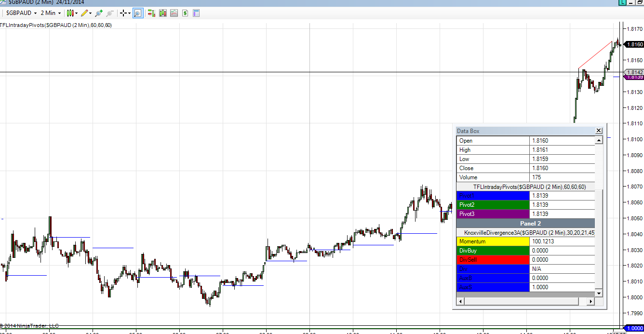Open the Indicators line-chart icon

[x=174, y=13]
